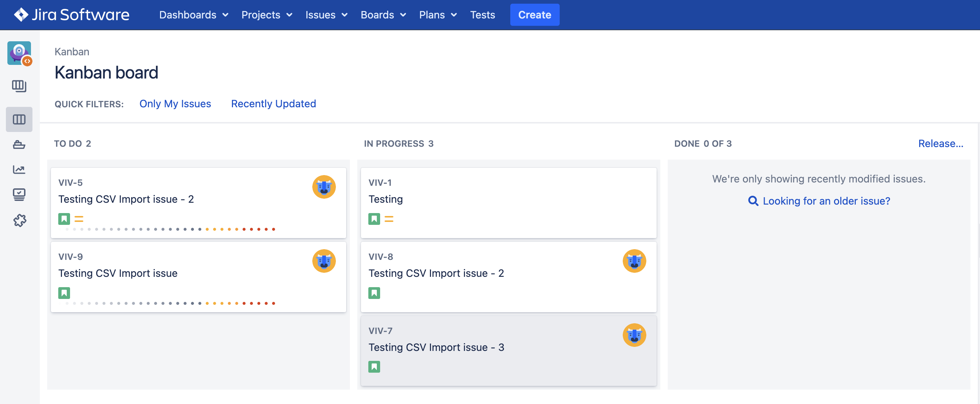
Task: Click the Looking for an older issue link
Action: tap(826, 201)
